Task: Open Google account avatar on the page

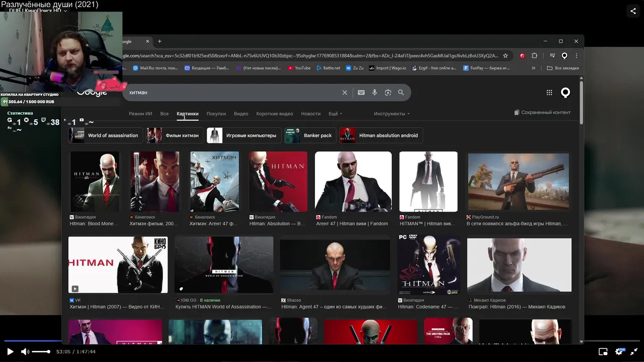Action: [x=566, y=93]
